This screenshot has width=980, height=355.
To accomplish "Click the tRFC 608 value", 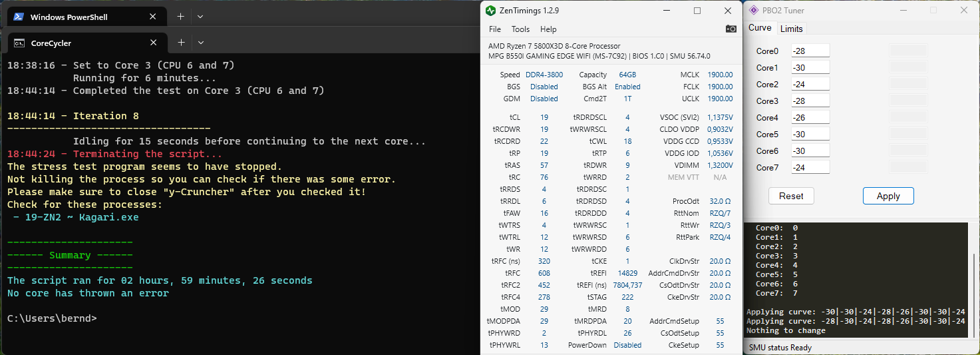I will point(544,273).
